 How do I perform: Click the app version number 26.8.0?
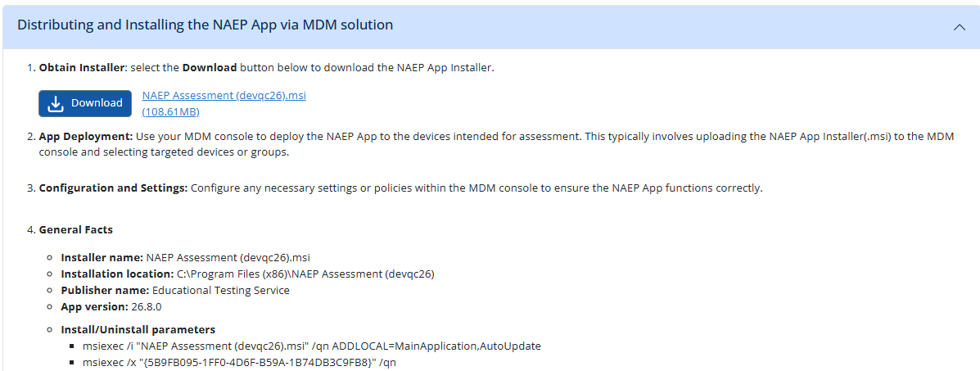tap(147, 307)
